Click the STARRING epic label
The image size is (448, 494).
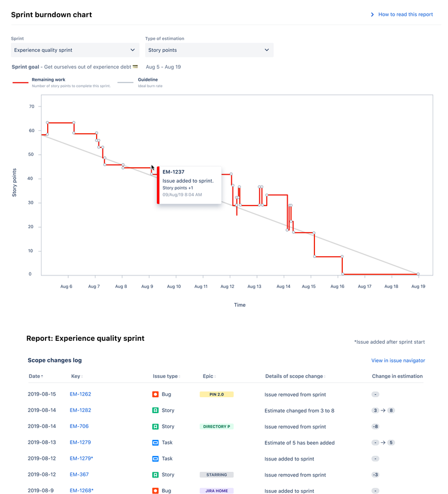[x=217, y=475]
